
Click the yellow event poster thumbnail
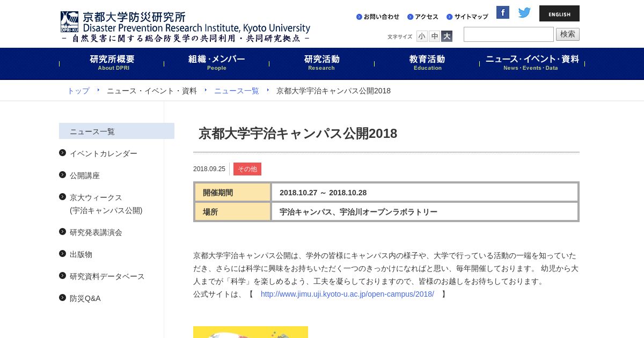pos(251,332)
